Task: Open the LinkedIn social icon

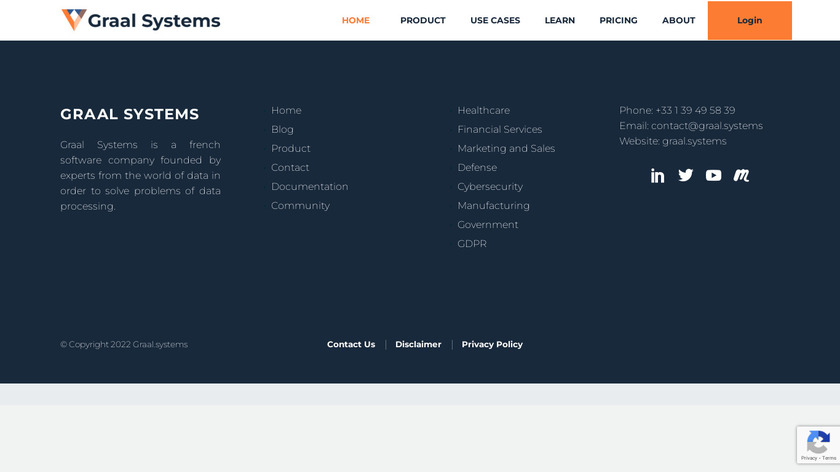Action: pos(657,176)
